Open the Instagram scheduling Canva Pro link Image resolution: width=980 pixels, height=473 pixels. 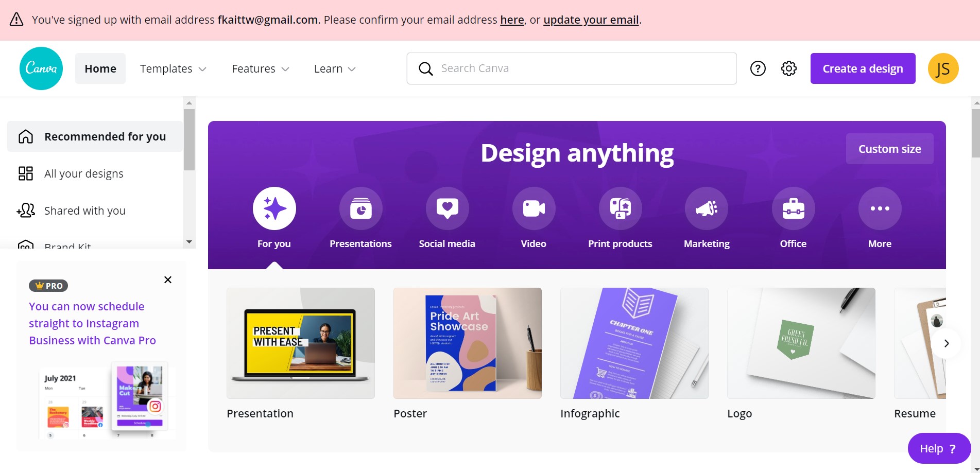click(x=93, y=323)
